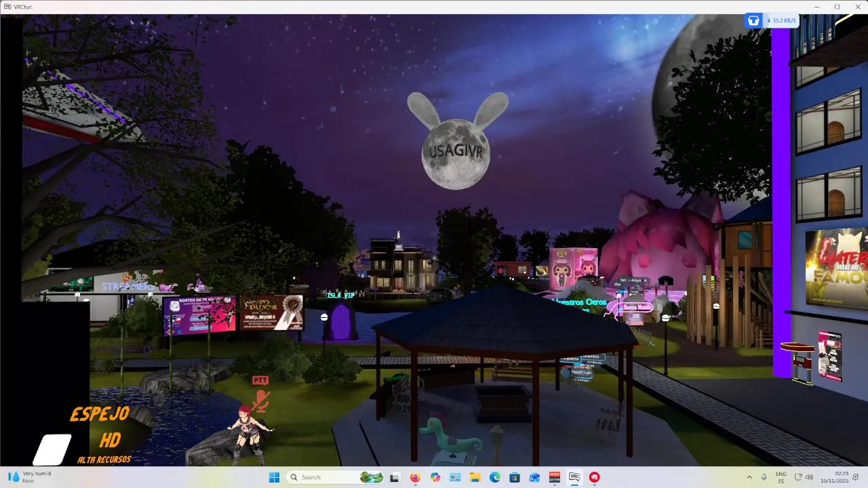Toggle the ESPEJO HD mirror option
This screenshot has width=868, height=488.
(100, 427)
